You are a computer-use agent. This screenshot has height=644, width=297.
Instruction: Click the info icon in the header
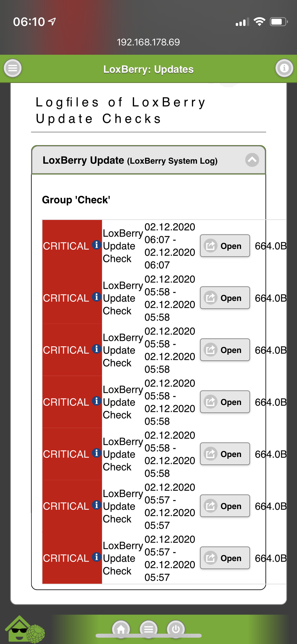click(284, 68)
